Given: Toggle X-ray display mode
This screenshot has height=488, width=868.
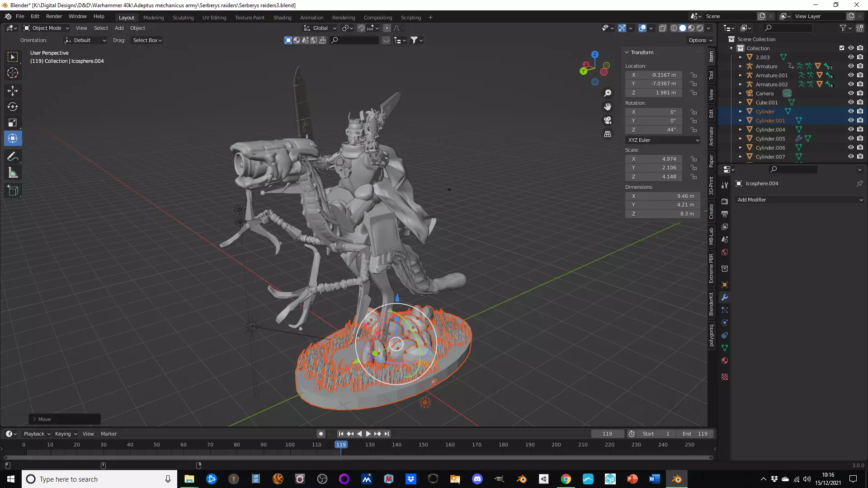Looking at the screenshot, I should tap(662, 28).
